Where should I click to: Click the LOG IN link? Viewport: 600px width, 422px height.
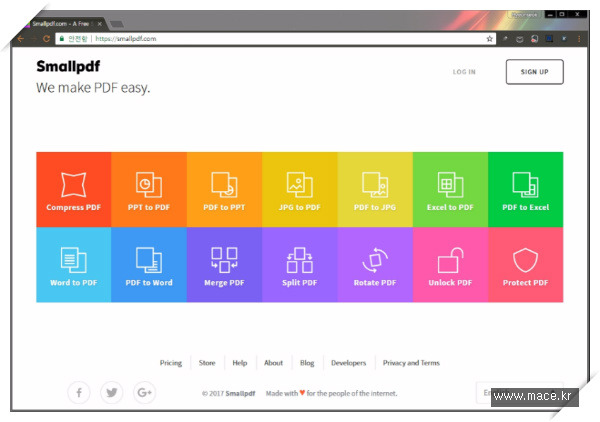tap(464, 72)
